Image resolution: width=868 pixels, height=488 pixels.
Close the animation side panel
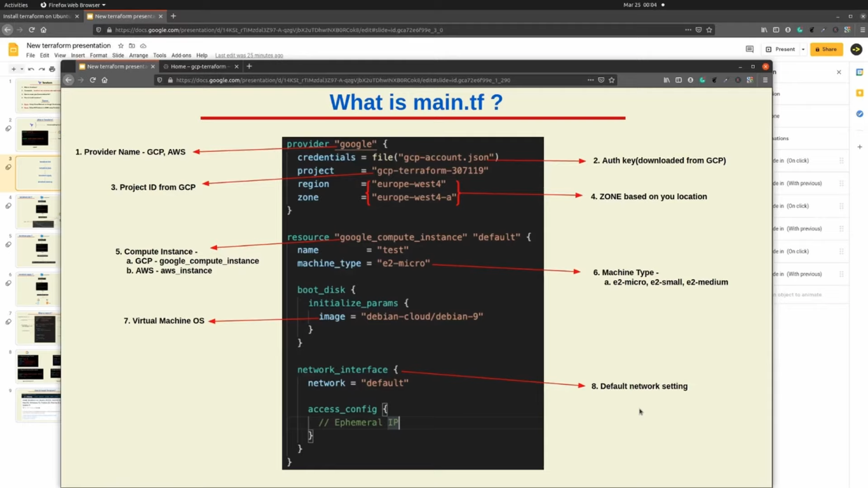pyautogui.click(x=839, y=72)
